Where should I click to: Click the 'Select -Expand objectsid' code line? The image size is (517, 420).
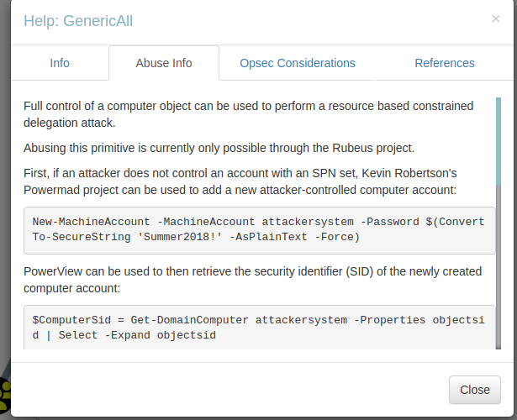(137, 335)
